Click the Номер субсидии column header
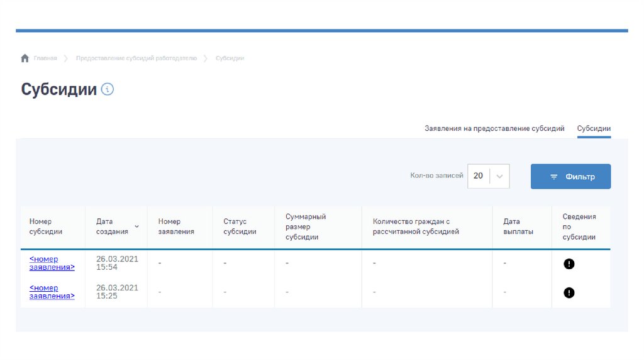The width and height of the screenshot is (644, 361). [x=46, y=226]
